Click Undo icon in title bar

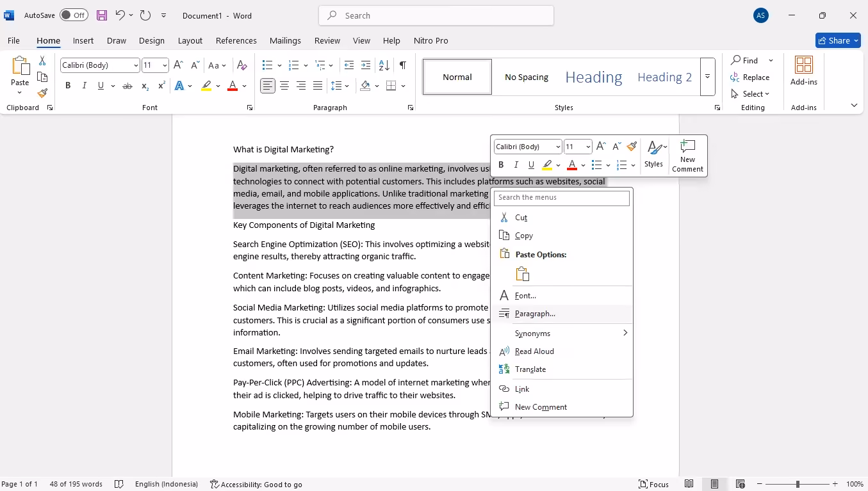[120, 15]
